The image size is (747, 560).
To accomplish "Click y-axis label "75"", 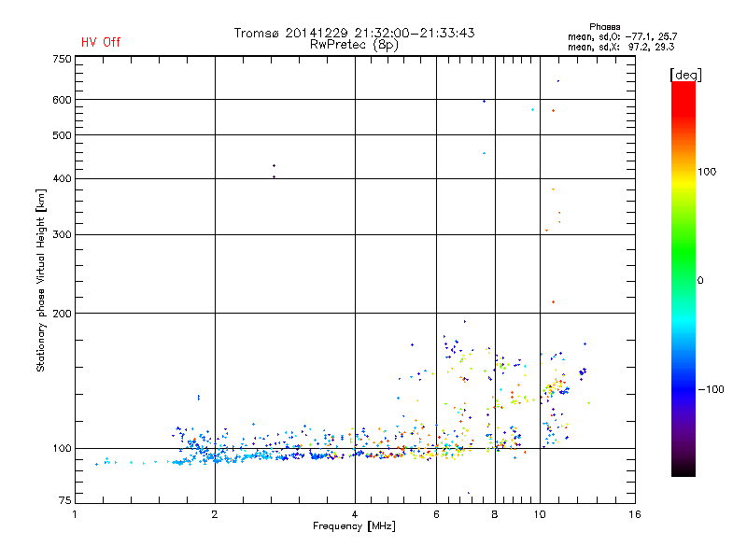I will point(65,500).
